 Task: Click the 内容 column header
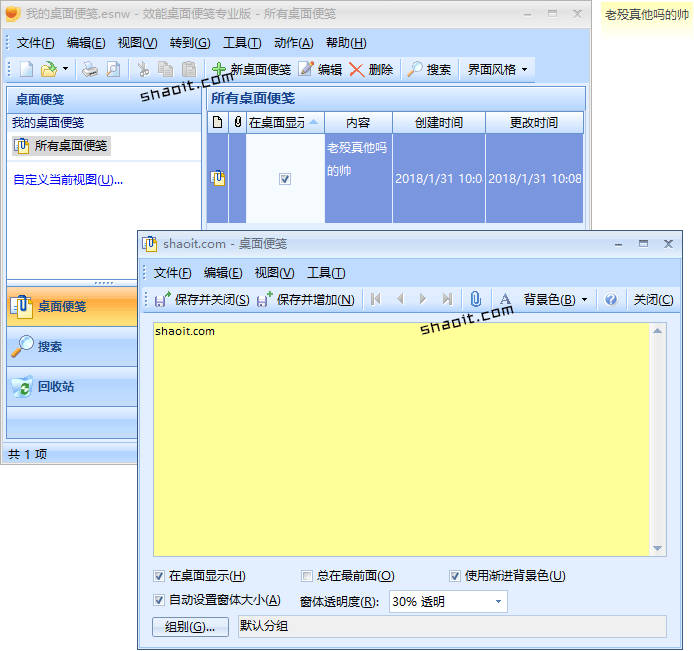(358, 122)
